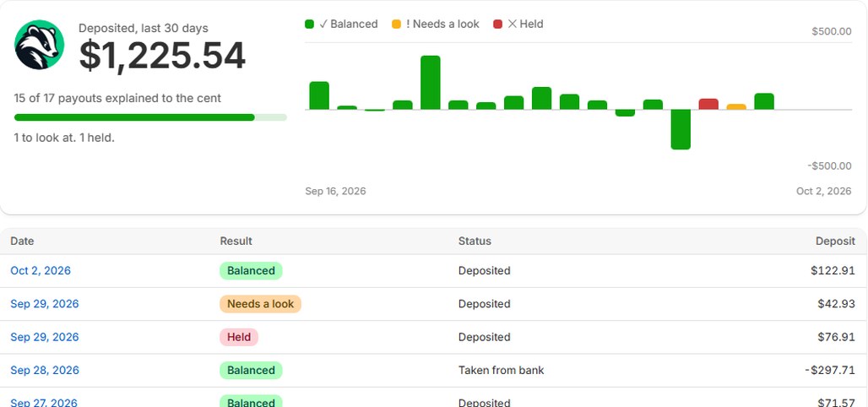Click the $122.91 deposit amount
The image size is (868, 407).
tap(833, 271)
